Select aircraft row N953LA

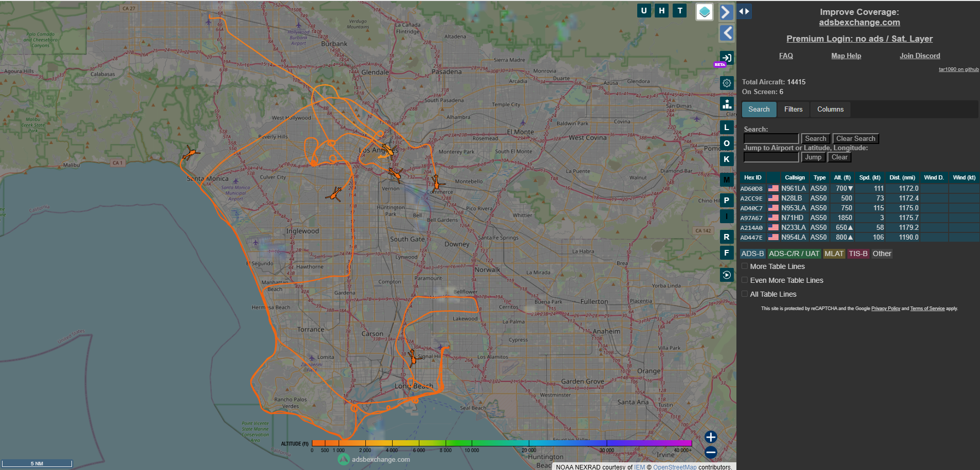(859, 208)
